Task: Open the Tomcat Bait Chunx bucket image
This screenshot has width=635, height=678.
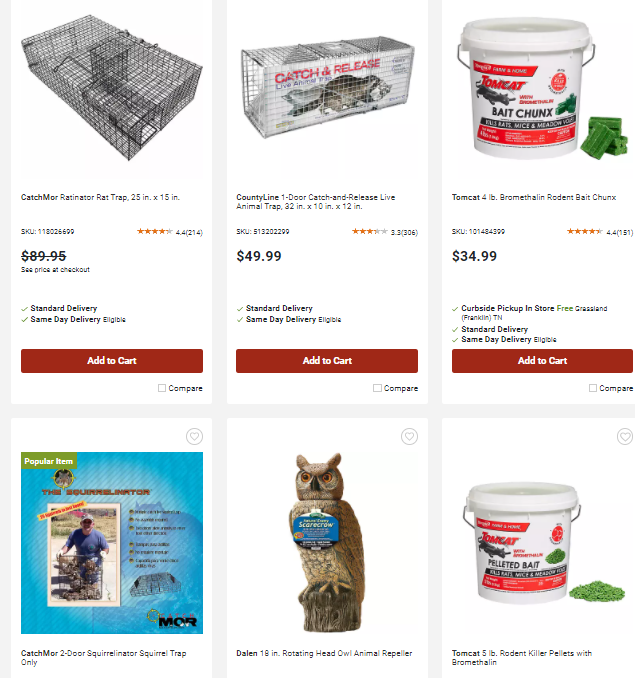Action: [x=542, y=89]
